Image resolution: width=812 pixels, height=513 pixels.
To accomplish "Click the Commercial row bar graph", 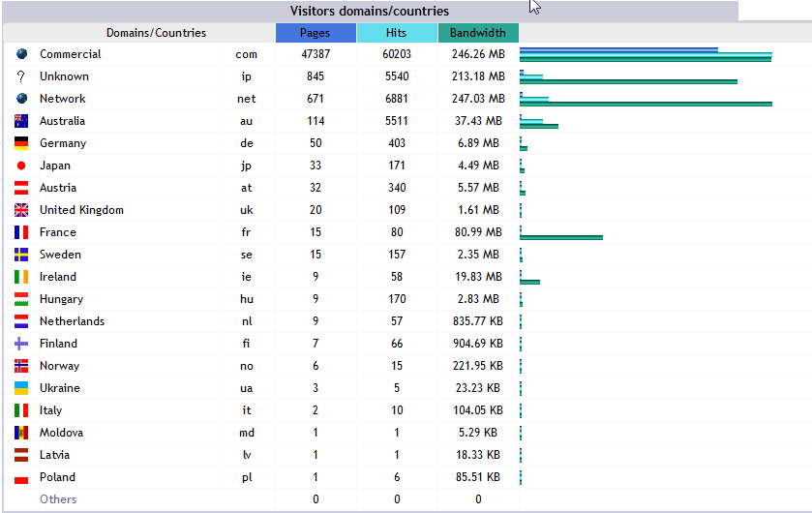I will coord(646,54).
